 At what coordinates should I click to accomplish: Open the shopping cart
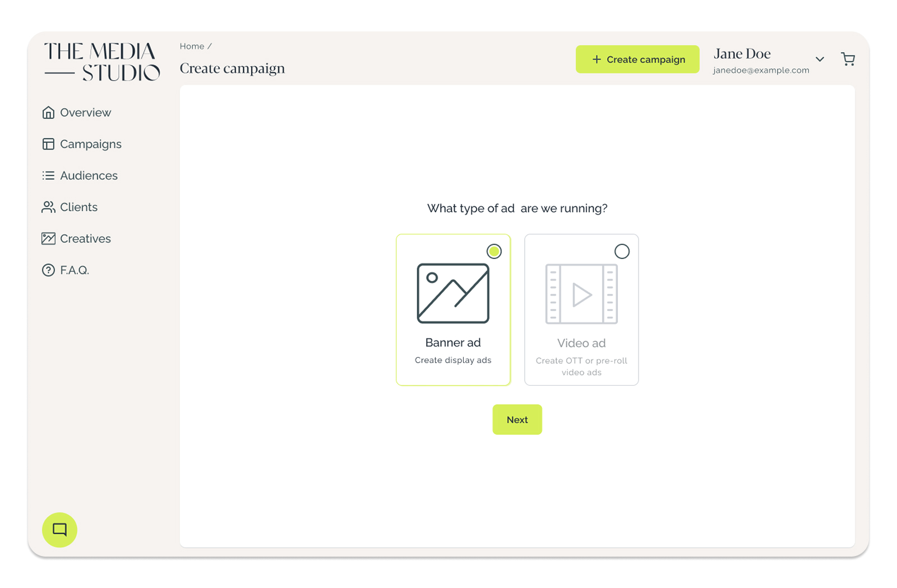click(848, 59)
